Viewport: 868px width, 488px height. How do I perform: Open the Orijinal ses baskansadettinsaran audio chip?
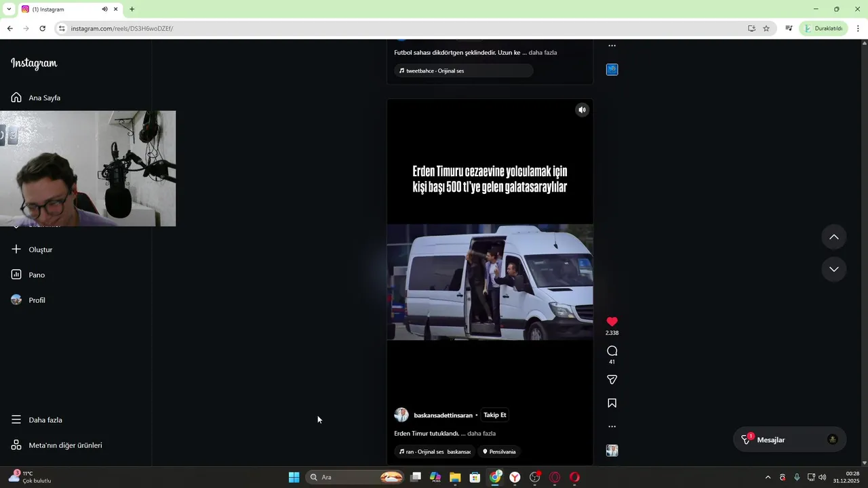[x=435, y=451]
